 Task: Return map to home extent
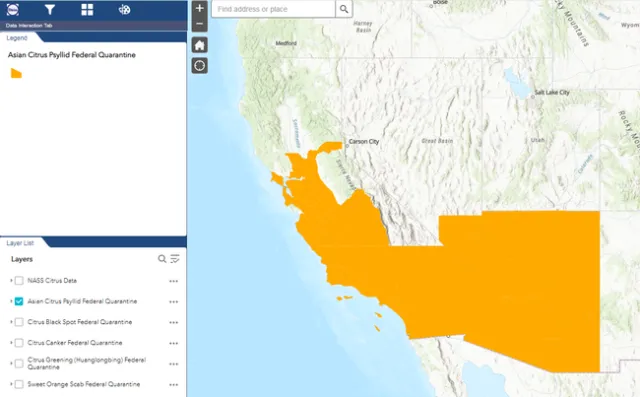point(200,45)
